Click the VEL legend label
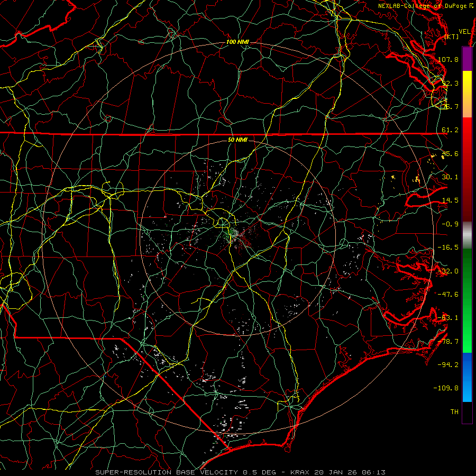 [x=464, y=32]
